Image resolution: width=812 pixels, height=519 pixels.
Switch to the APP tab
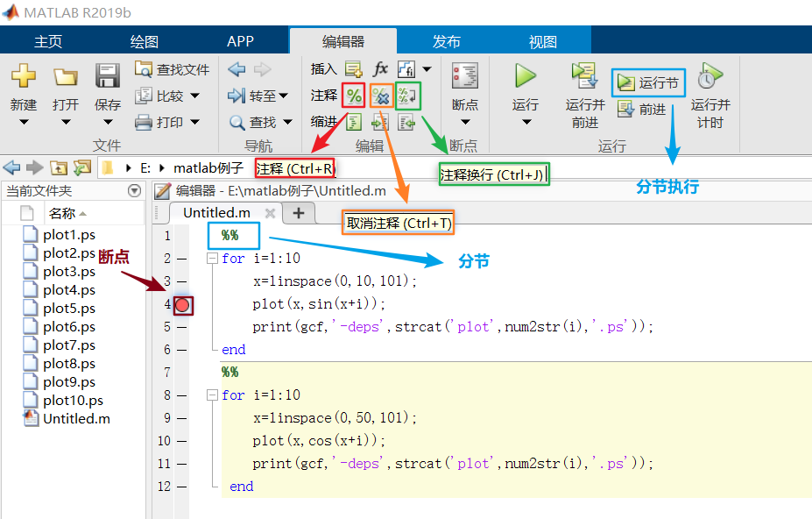240,41
